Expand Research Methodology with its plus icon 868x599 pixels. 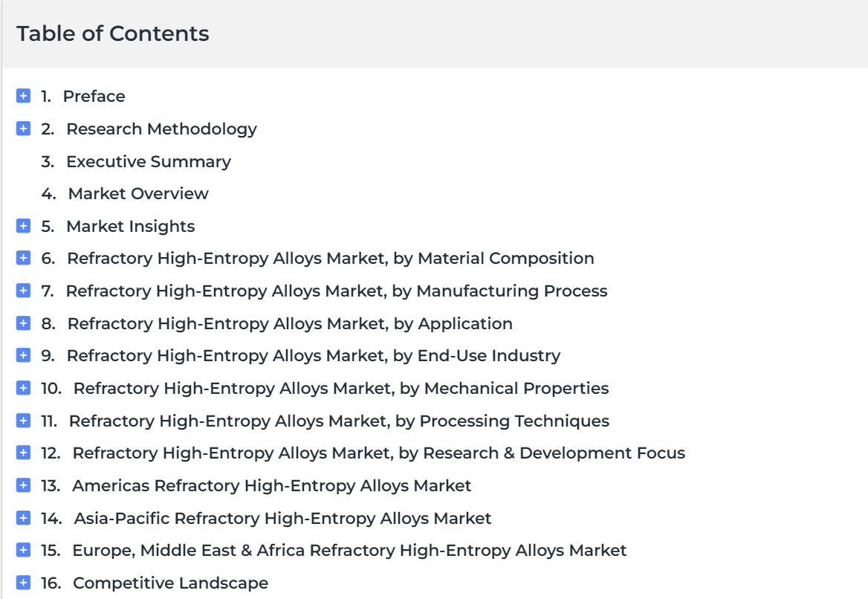pos(23,129)
